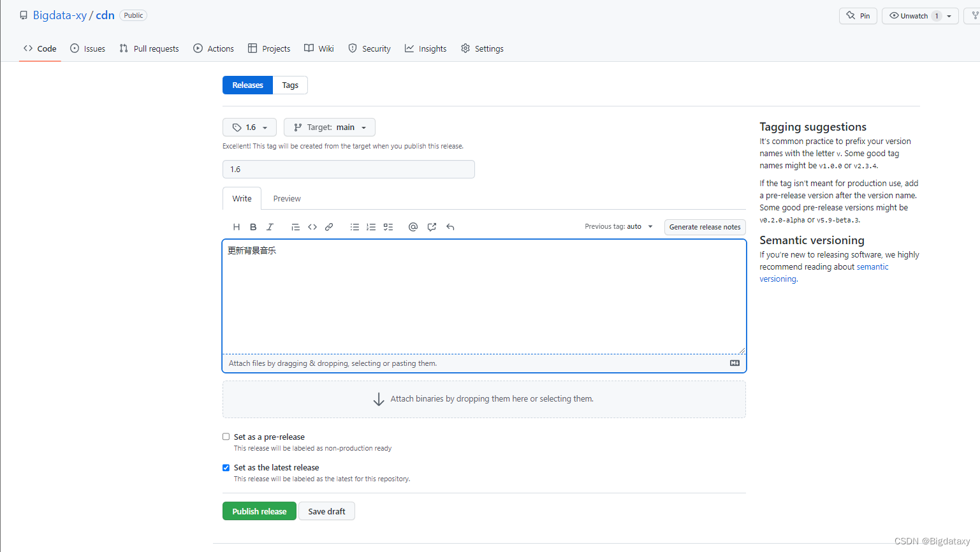980x552 pixels.
Task: Open the repository Settings tab
Action: pos(482,48)
